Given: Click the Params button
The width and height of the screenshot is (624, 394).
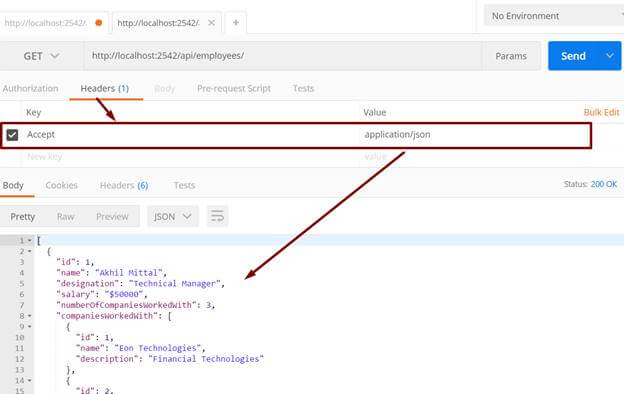Looking at the screenshot, I should pos(511,56).
